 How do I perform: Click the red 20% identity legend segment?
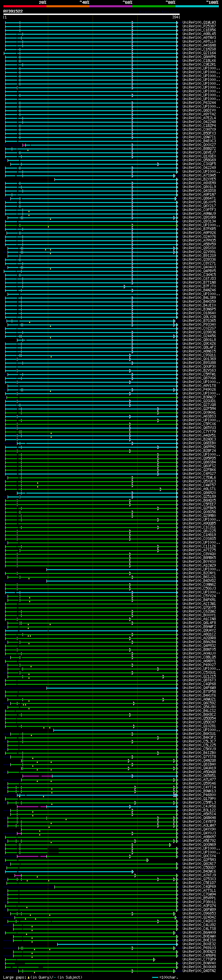coord(25,6)
